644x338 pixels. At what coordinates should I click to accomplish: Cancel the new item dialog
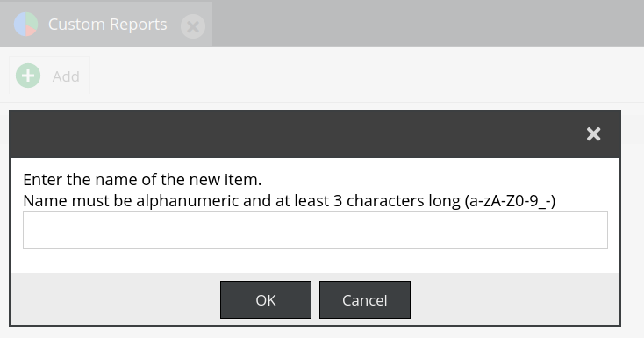click(x=365, y=299)
